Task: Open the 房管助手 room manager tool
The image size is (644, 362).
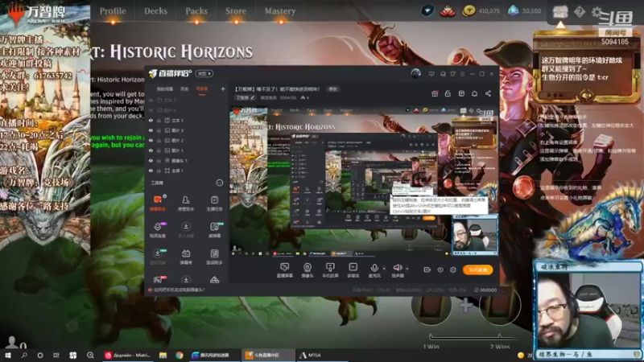Action: click(x=186, y=203)
